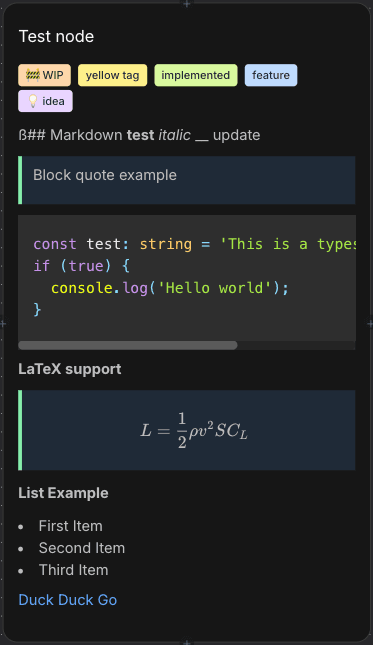The width and height of the screenshot is (373, 645).
Task: Open the Duck Duck Go link
Action: click(68, 600)
